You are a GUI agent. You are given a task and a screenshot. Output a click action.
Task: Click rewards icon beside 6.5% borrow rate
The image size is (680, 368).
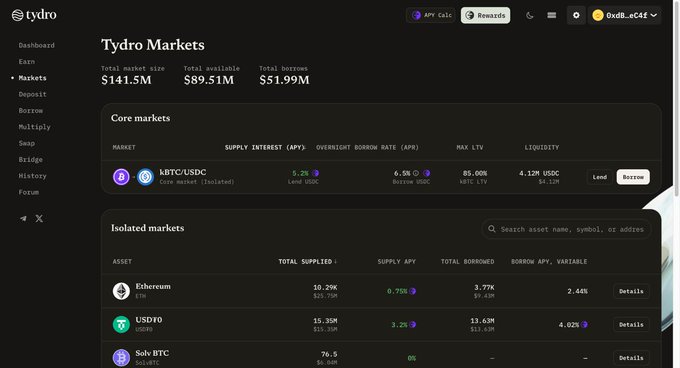pos(427,173)
